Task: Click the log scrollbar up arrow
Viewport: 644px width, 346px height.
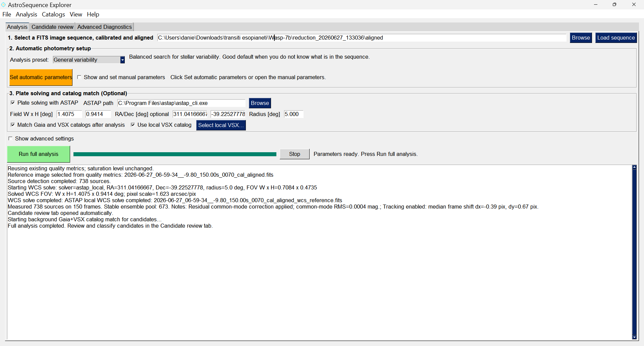Action: tap(634, 167)
